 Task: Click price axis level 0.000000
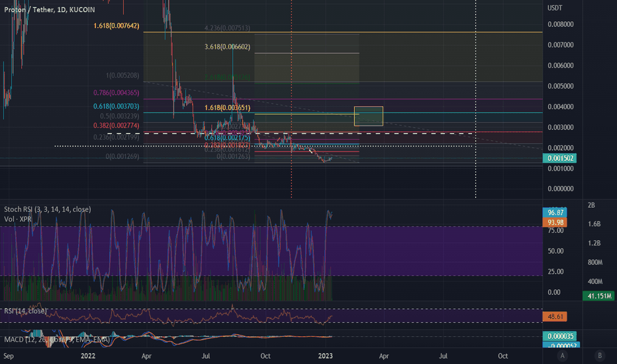[x=561, y=189]
